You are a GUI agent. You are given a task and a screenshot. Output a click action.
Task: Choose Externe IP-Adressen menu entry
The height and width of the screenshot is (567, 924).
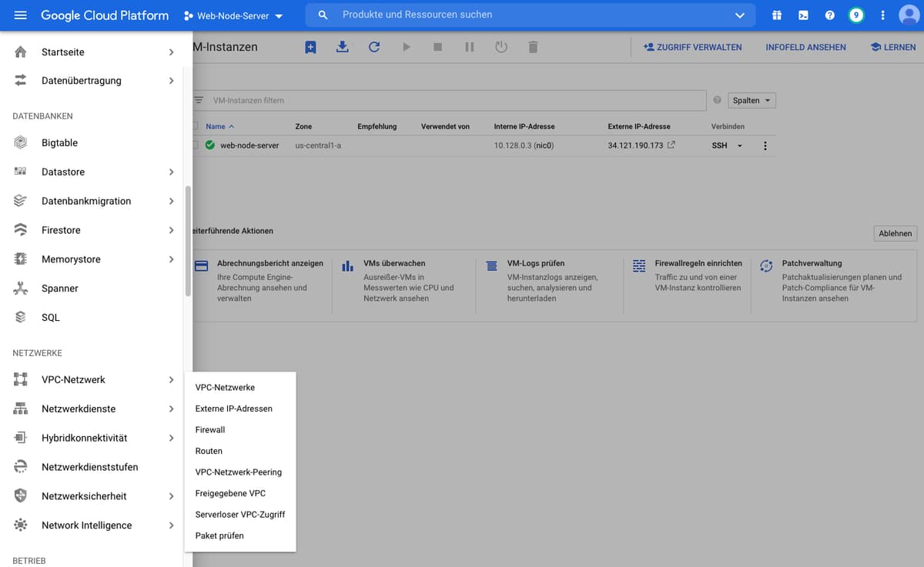point(233,409)
